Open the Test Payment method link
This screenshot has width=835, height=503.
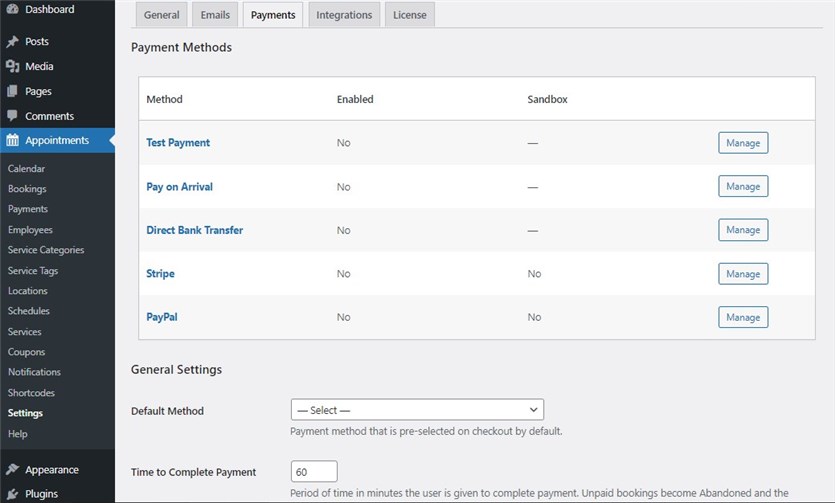[178, 143]
